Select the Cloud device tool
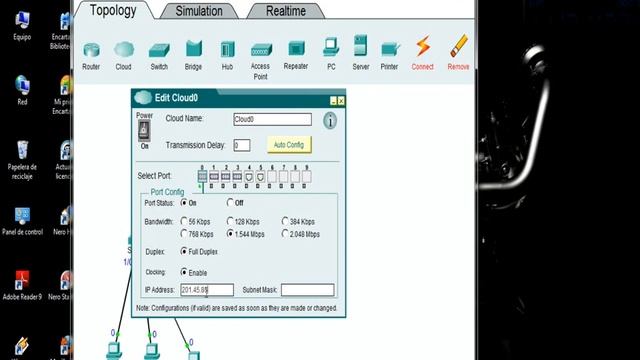The height and width of the screenshot is (360, 640). 124,56
